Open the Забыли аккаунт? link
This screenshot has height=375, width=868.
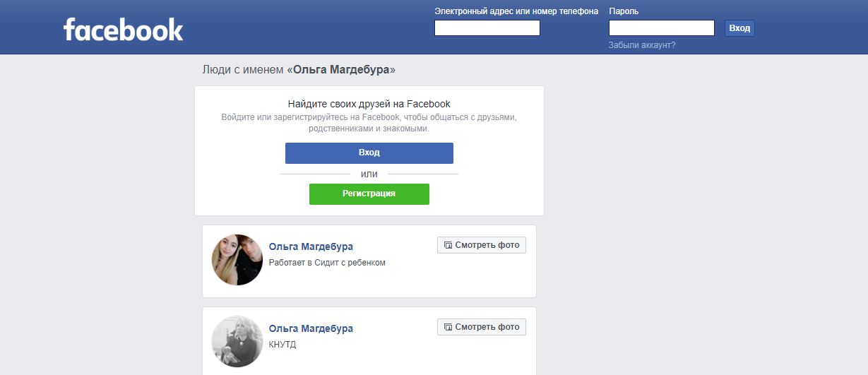(642, 45)
